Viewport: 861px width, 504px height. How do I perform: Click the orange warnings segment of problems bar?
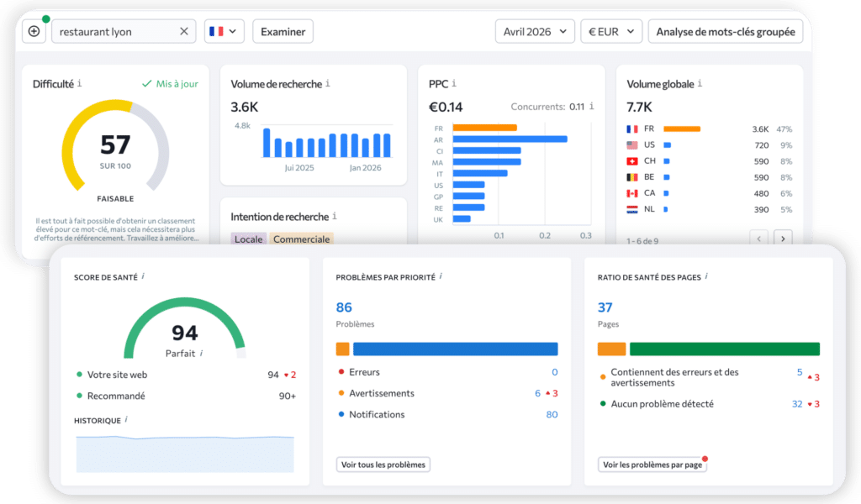[343, 349]
